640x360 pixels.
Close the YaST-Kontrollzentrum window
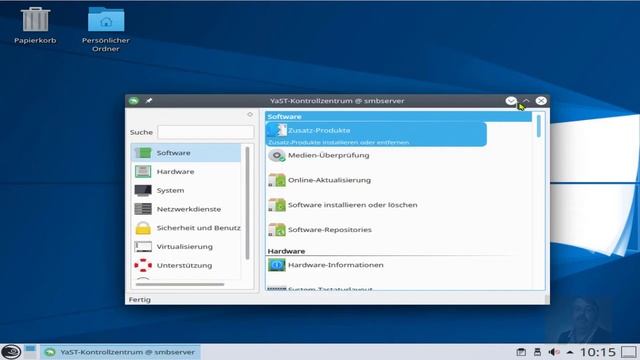(541, 101)
